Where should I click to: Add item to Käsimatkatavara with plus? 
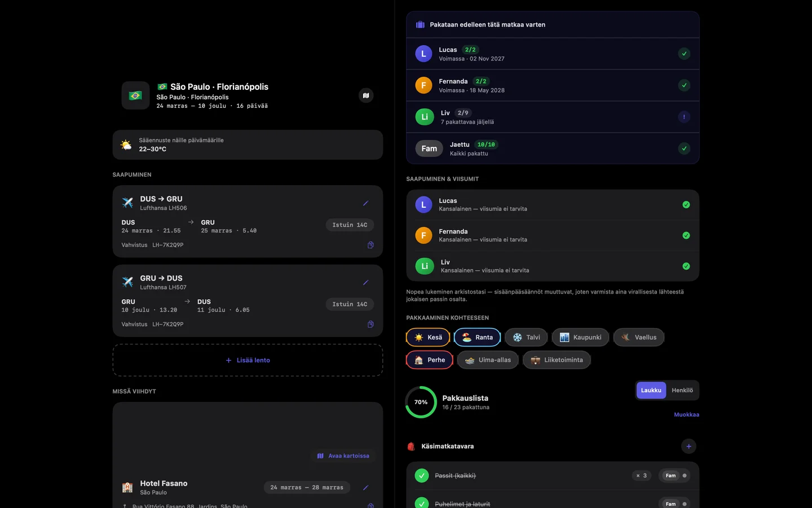[x=689, y=446]
